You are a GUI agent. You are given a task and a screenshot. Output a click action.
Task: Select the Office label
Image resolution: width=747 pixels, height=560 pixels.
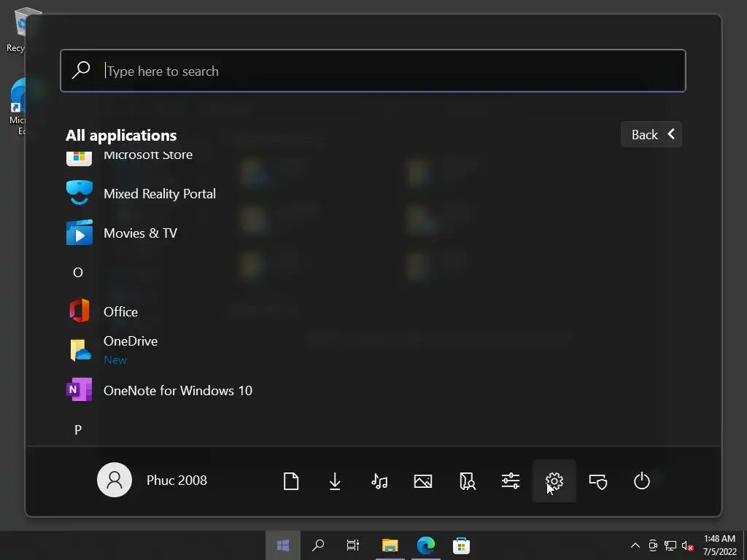(x=120, y=311)
